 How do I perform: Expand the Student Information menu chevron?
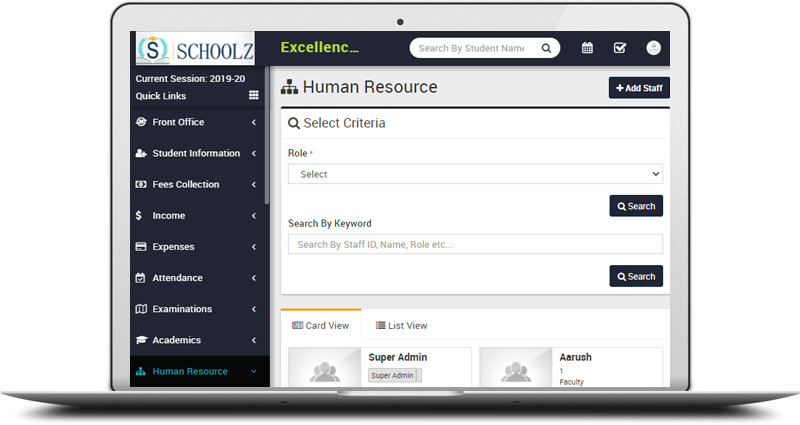pyautogui.click(x=254, y=153)
